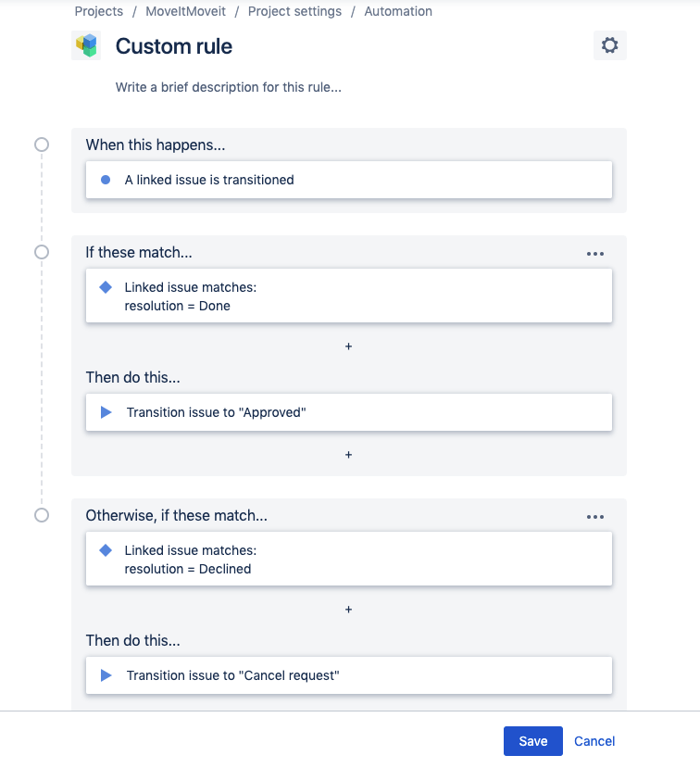Viewport: 700px width, 768px height.
Task: Click the circle node beside When this happens
Action: click(41, 144)
